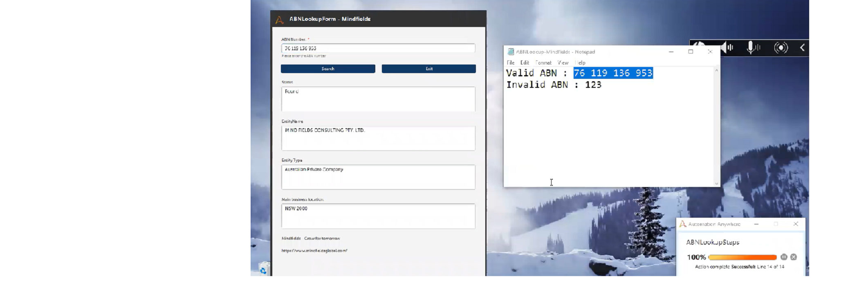Click the speaker volume icon in recorder bar
This screenshot has width=868, height=294.
(727, 48)
